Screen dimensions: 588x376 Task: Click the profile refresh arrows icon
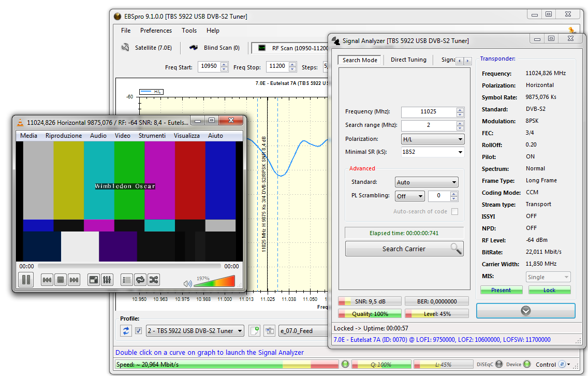click(x=126, y=330)
